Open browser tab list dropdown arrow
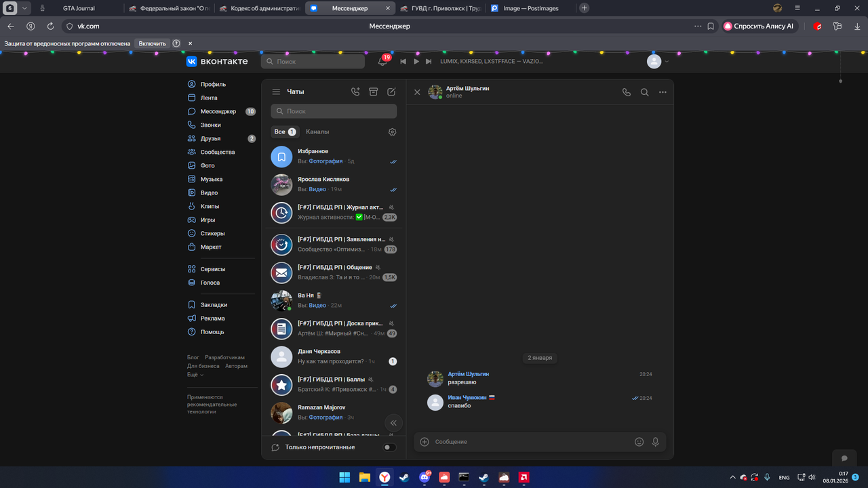This screenshot has width=868, height=488. (25, 8)
